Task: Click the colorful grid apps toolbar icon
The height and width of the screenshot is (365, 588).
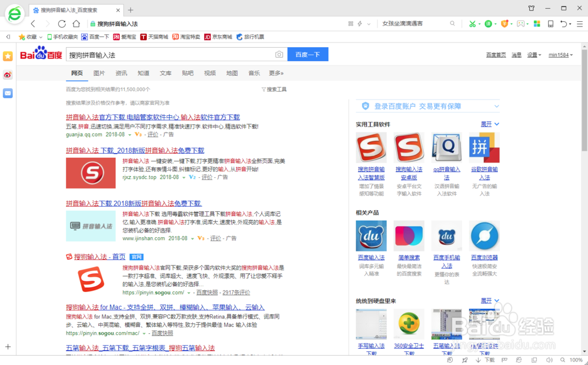Action: [x=537, y=24]
